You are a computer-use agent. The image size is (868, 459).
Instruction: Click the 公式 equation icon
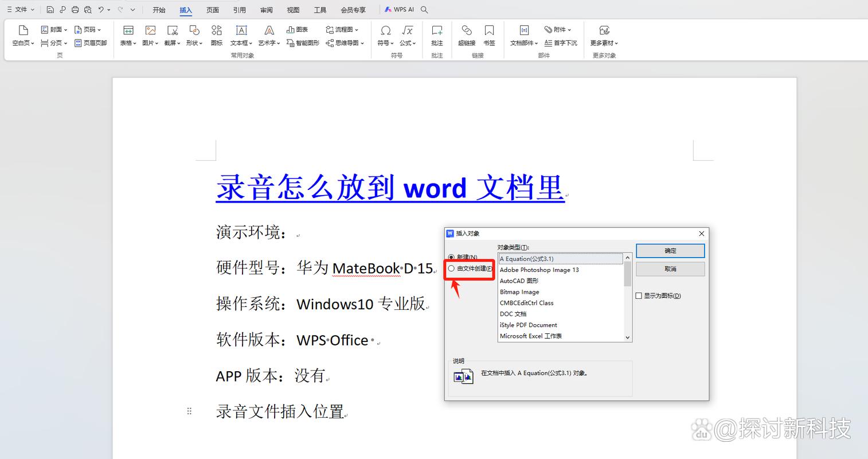click(x=408, y=30)
